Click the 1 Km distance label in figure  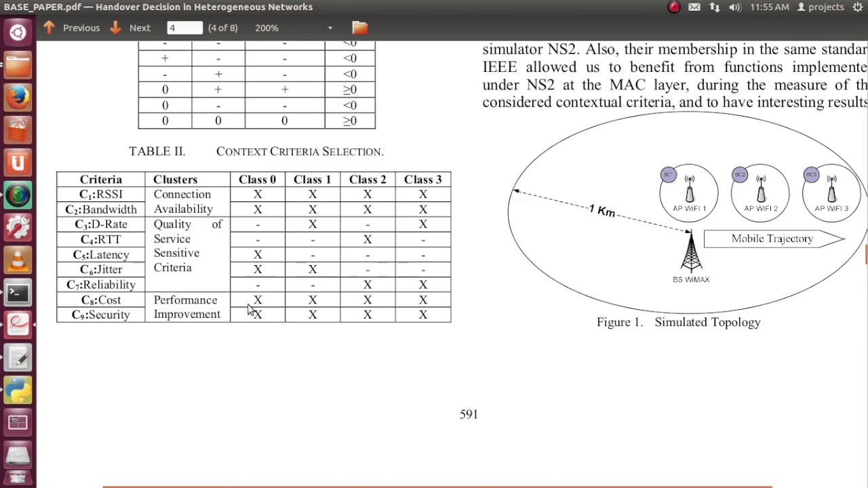coord(602,211)
